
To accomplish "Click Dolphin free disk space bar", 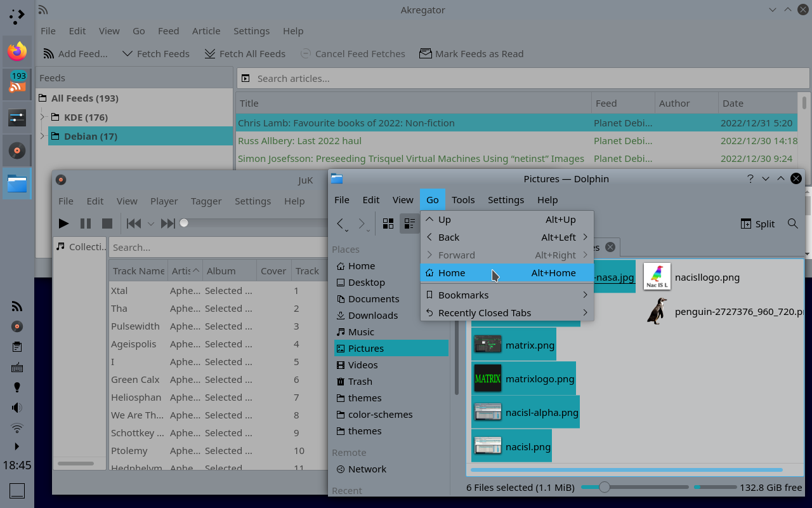I will click(x=715, y=488).
